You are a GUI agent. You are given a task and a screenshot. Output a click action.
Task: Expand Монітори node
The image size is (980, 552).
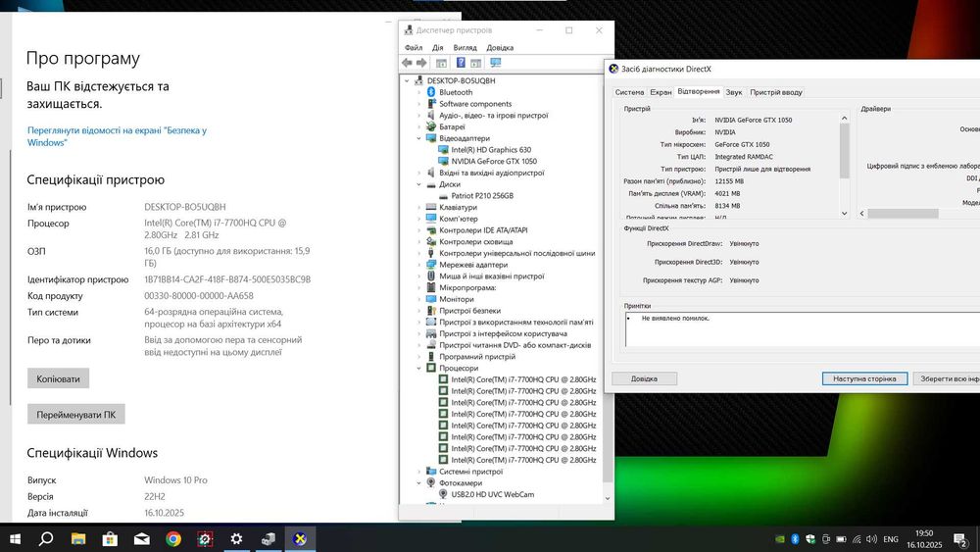pos(419,299)
